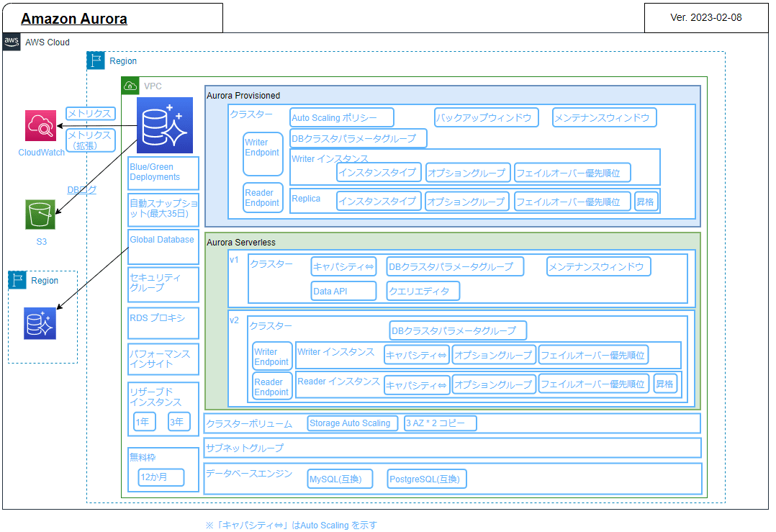This screenshot has width=776, height=532.
Task: Select the 12か月 free tier box
Action: [x=161, y=477]
